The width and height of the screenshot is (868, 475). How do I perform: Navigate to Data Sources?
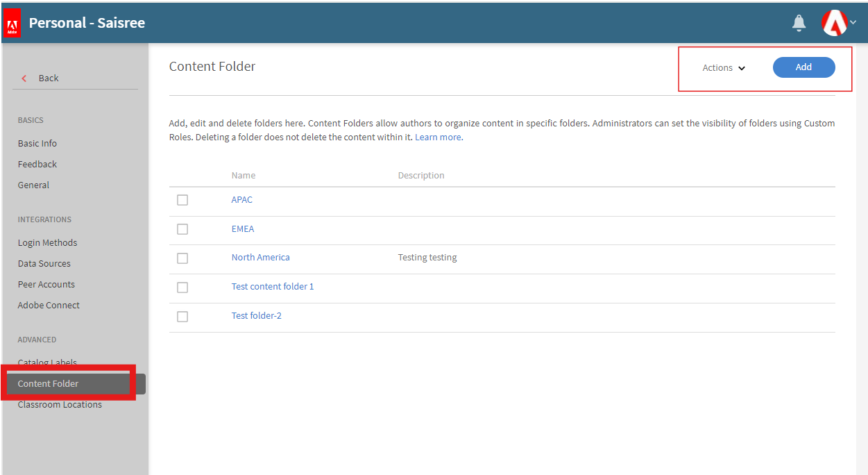44,264
